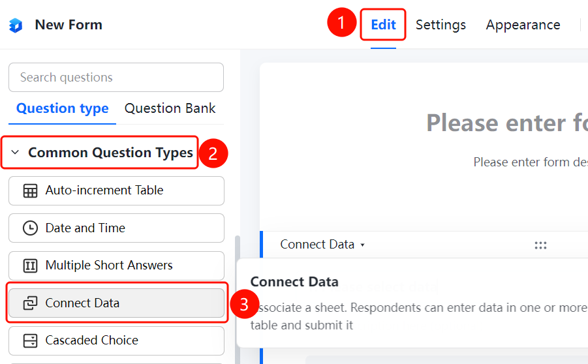Click the Auto-increment Table grid icon
The height and width of the screenshot is (364, 588).
point(30,190)
